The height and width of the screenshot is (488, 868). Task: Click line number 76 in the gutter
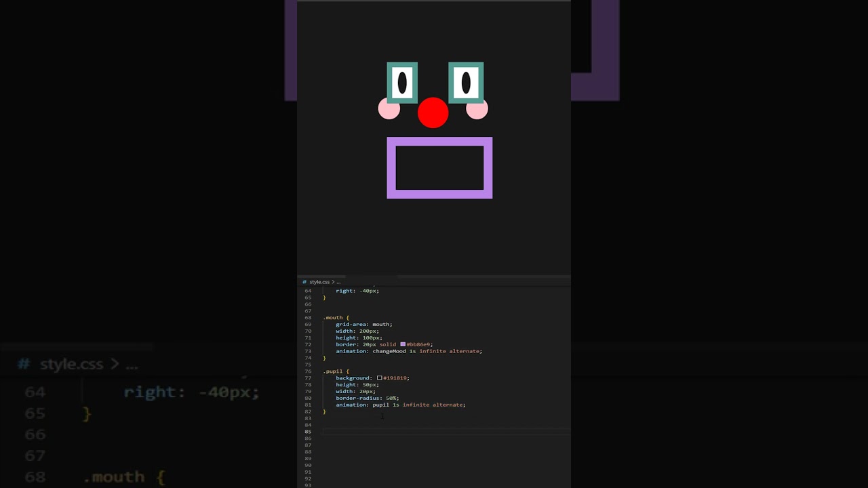[308, 371]
